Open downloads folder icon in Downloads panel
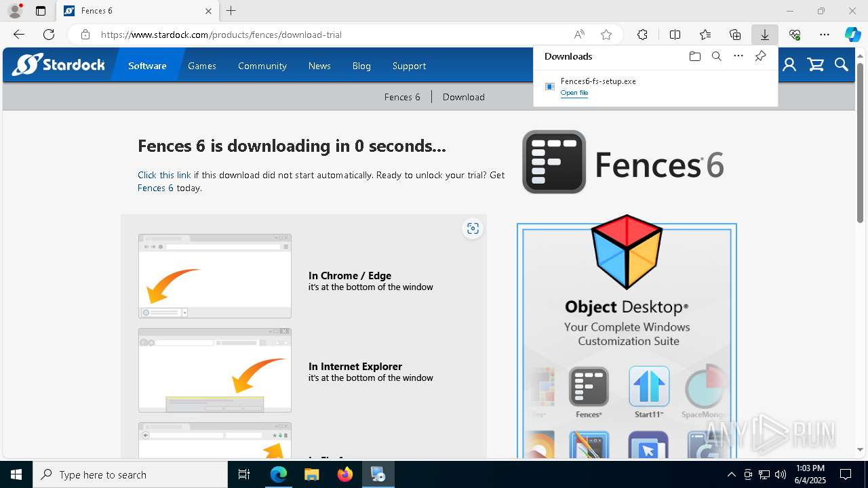 click(694, 56)
